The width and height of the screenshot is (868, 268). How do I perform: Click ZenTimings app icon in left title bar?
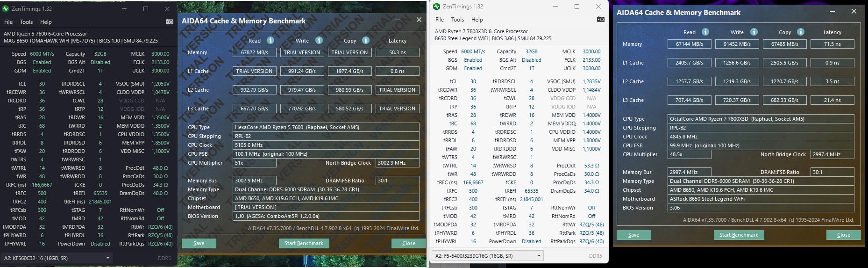tap(6, 8)
